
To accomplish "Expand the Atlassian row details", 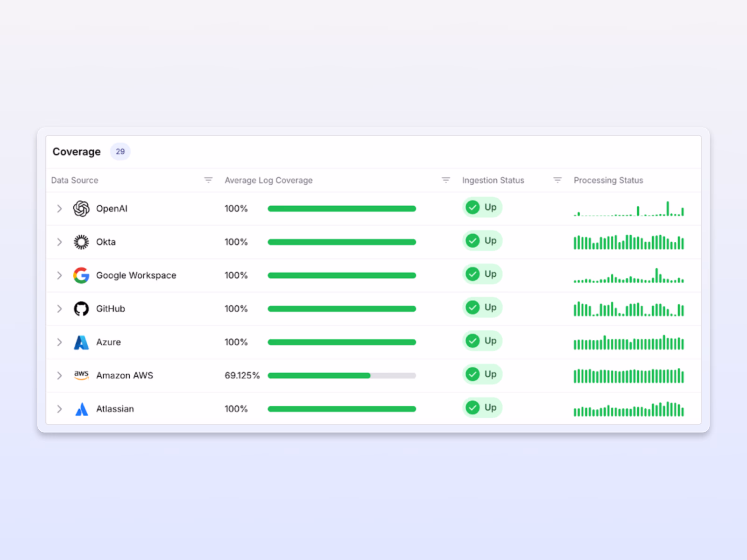I will coord(59,409).
